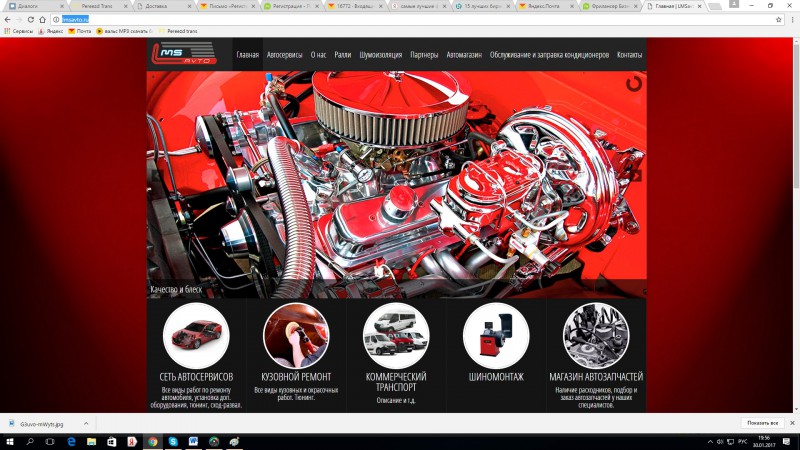Click the Показать все downloads button

(x=762, y=423)
